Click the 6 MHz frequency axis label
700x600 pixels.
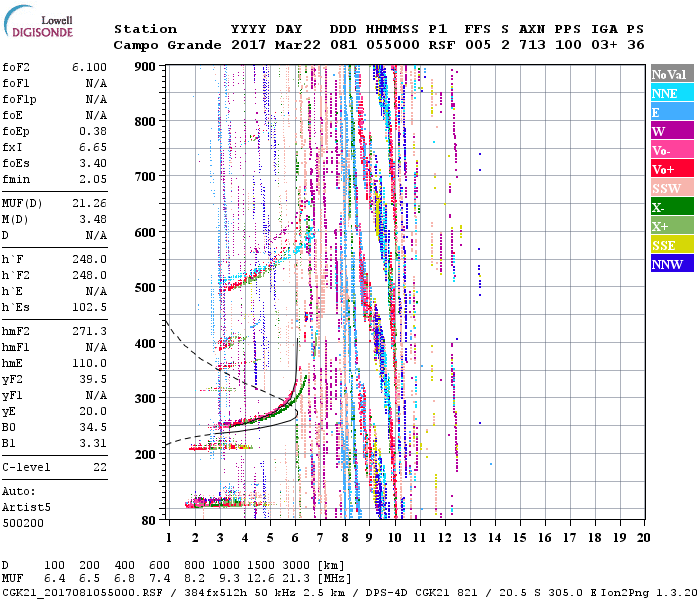coord(295,538)
